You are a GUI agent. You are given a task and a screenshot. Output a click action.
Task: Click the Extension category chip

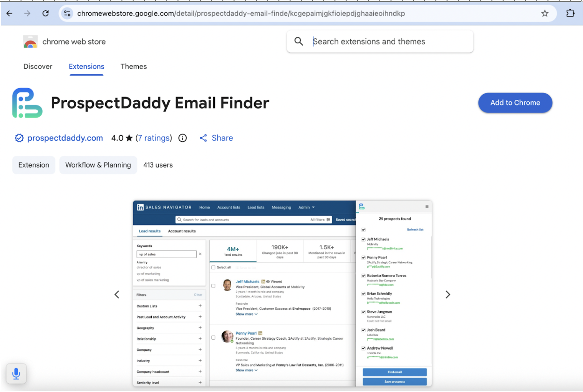point(34,165)
